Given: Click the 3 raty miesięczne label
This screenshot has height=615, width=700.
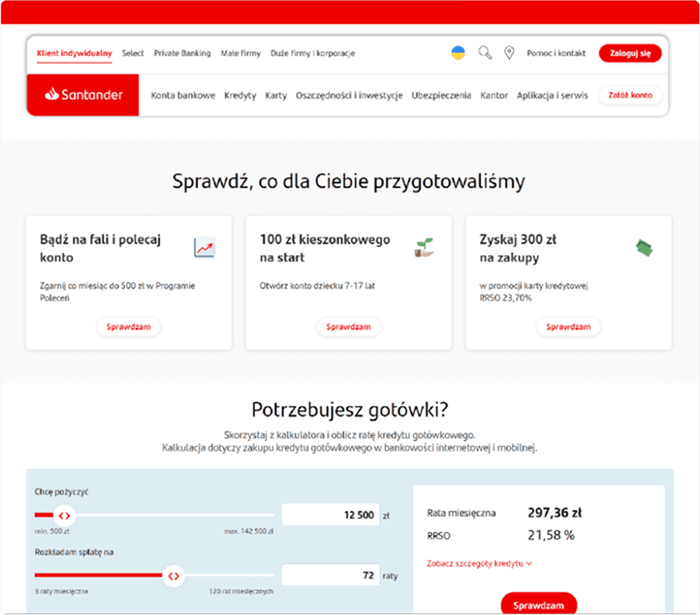Looking at the screenshot, I should coord(61,592).
